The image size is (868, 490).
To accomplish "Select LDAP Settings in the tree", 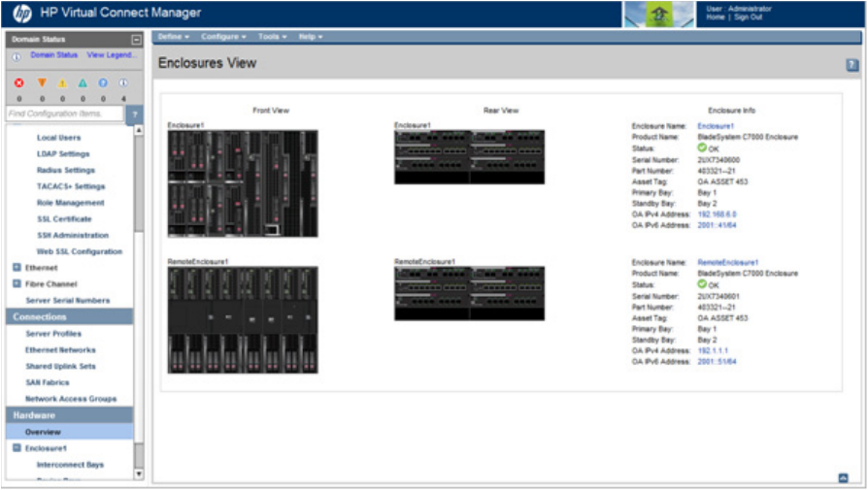I will (63, 153).
